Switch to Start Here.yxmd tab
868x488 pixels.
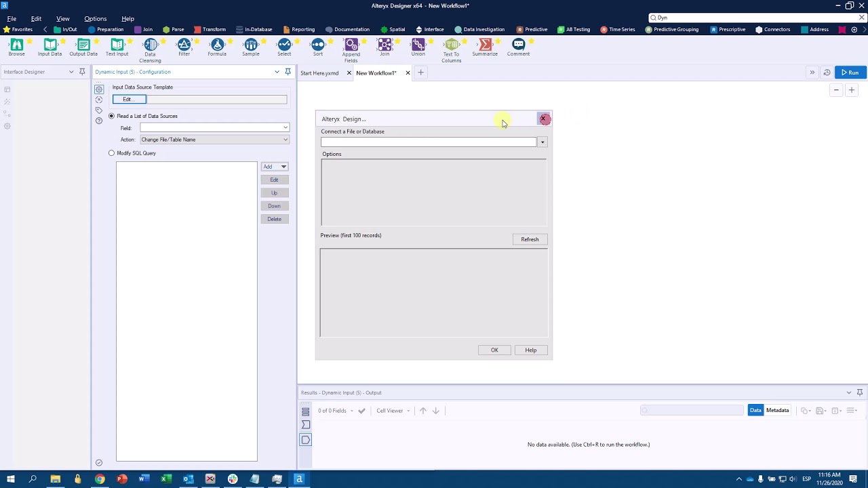click(x=319, y=73)
